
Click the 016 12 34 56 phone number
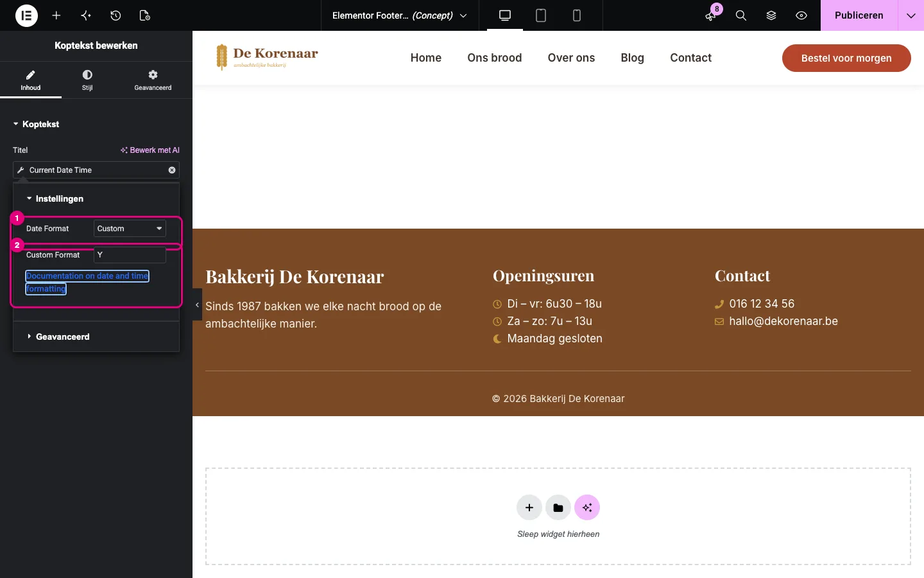point(762,304)
